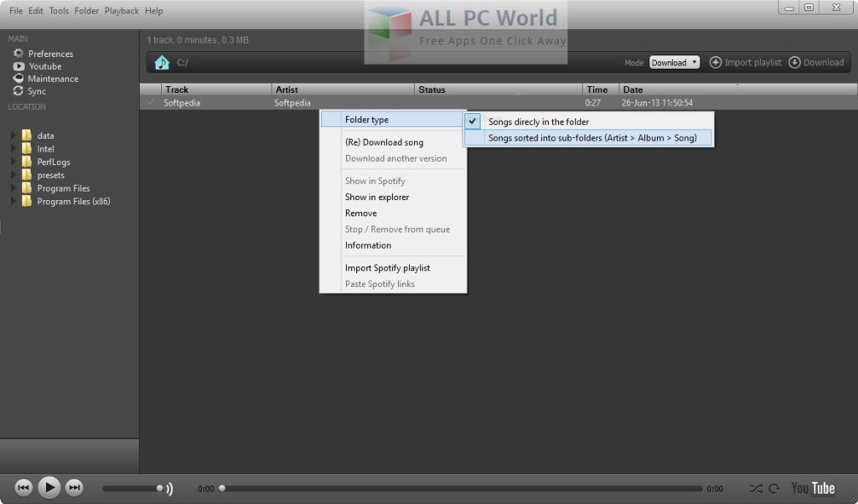858x504 pixels.
Task: Click the Maintenance sidebar icon
Action: (x=18, y=78)
